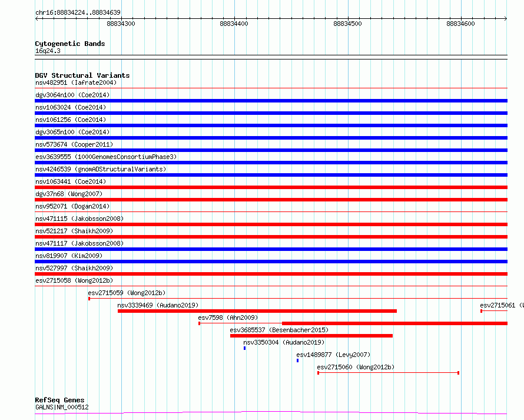Open variant nsv527997 (Shaikh2009)
Screen dimensions: 524x420
coord(74,268)
